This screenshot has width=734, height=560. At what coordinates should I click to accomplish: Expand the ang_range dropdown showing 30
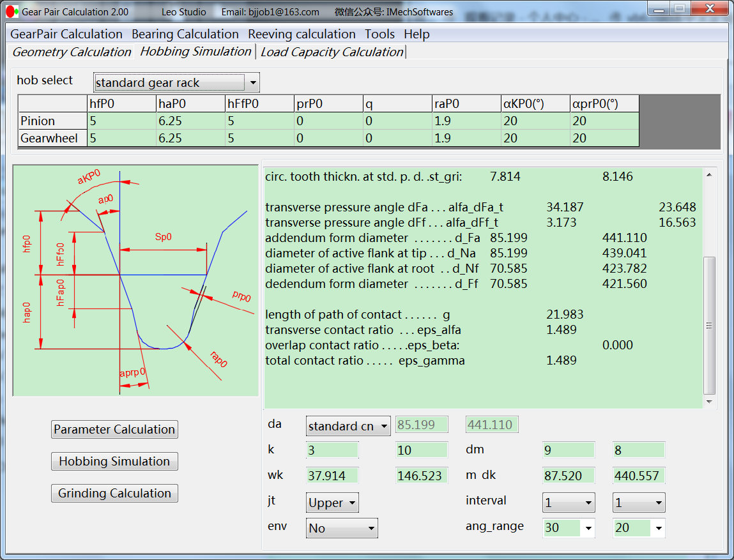(588, 528)
